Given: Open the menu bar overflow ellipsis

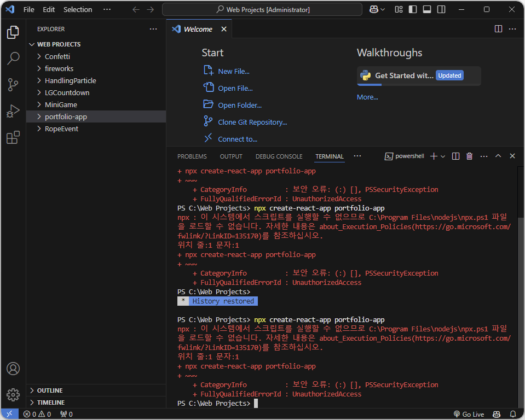Looking at the screenshot, I should pos(107,9).
